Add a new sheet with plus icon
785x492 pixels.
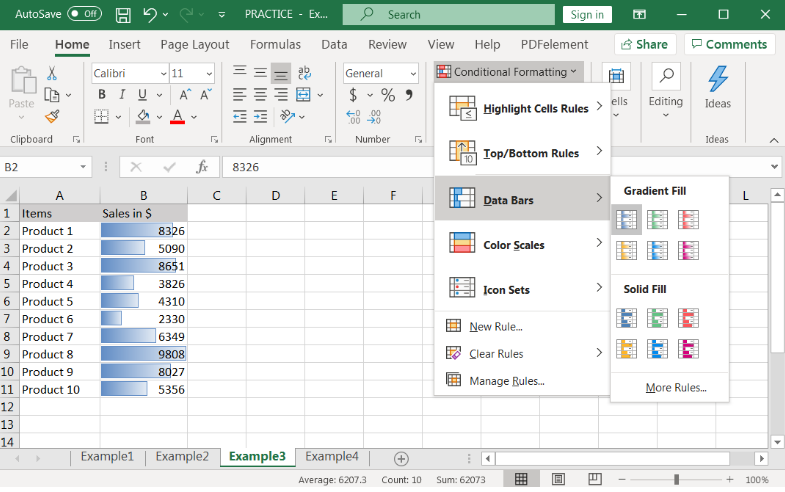pos(401,458)
